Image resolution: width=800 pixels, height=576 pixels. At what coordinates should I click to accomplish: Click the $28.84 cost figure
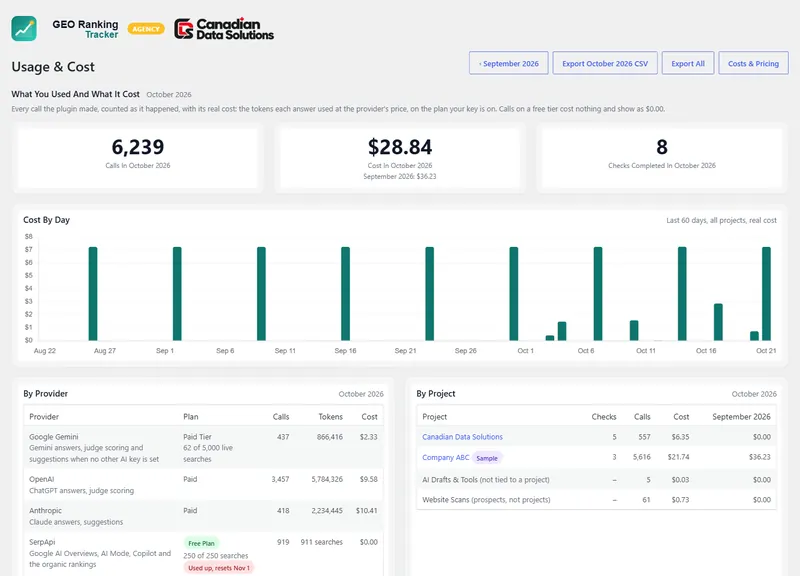[400, 147]
